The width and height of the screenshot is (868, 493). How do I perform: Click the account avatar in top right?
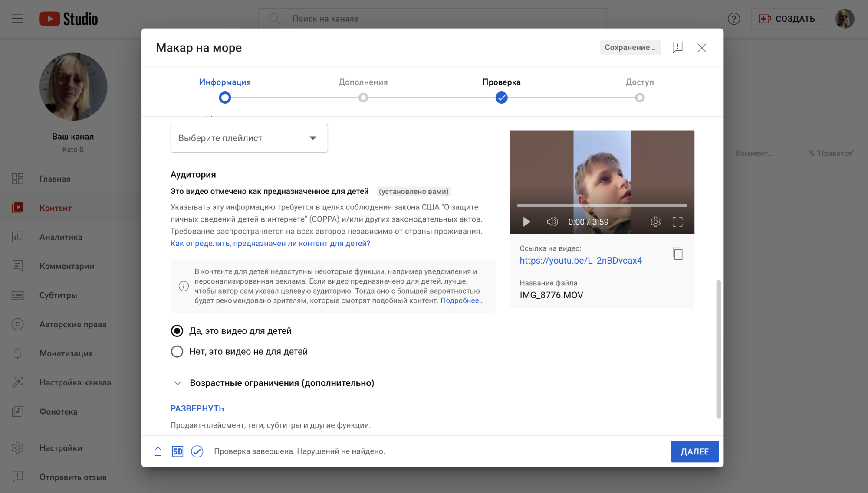(845, 19)
